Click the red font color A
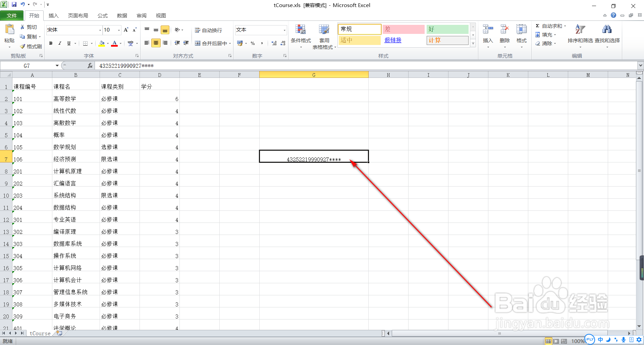 [x=114, y=43]
